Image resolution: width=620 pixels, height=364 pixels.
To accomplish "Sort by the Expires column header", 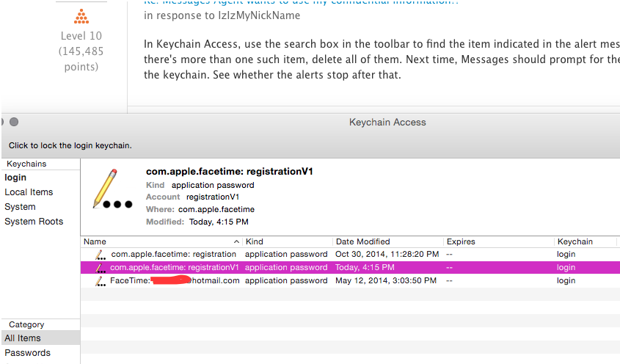I will click(x=461, y=241).
